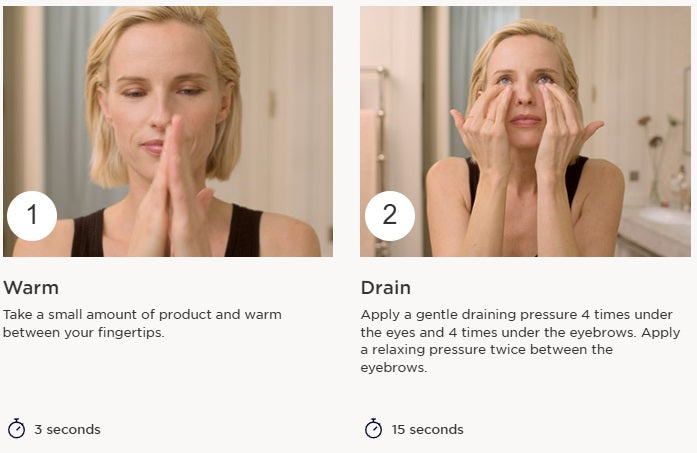Open the Drain step photo
Image resolution: width=697 pixels, height=453 pixels.
coord(525,131)
